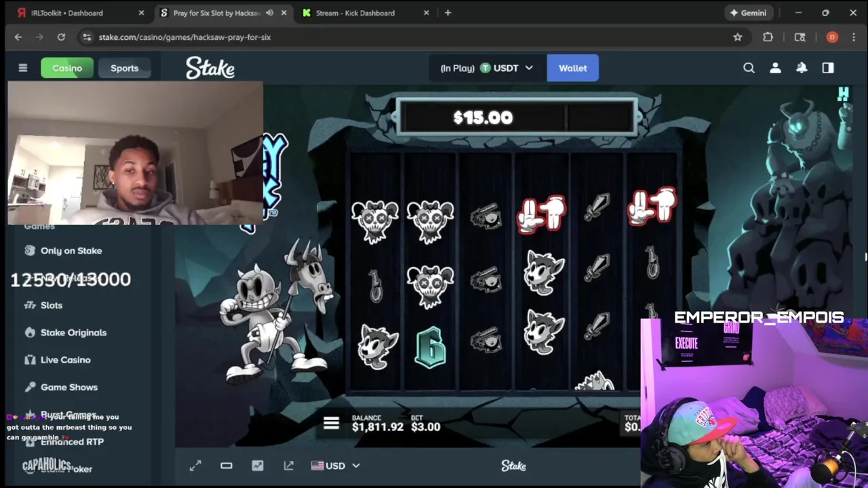Mute the Pray for Six tab audio
This screenshot has width=868, height=488.
click(x=270, y=13)
